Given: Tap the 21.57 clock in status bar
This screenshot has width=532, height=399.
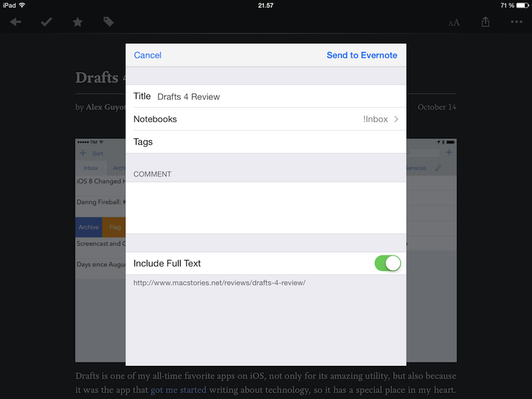Looking at the screenshot, I should coord(266,5).
